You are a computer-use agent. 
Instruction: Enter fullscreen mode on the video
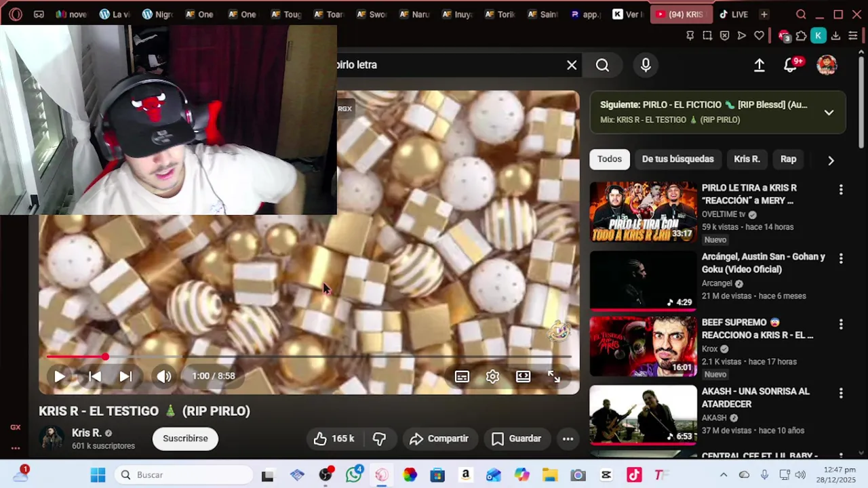pyautogui.click(x=554, y=376)
